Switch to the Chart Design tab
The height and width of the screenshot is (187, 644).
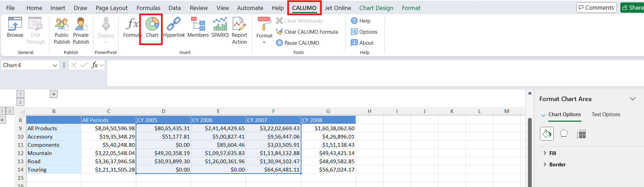tap(376, 8)
